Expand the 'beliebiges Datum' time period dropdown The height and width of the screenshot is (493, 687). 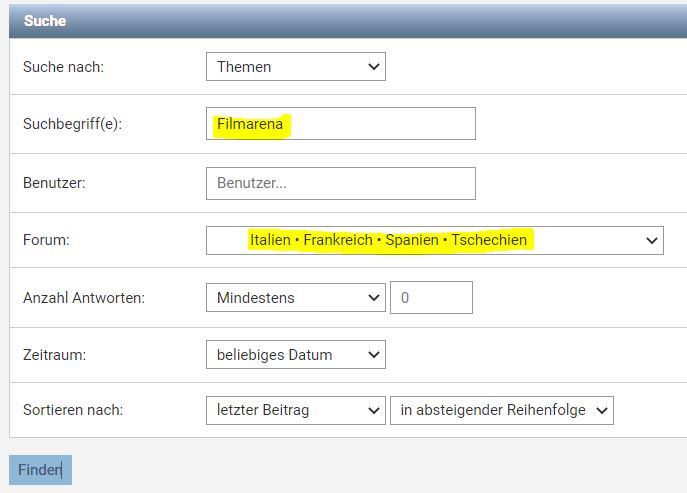(x=294, y=354)
